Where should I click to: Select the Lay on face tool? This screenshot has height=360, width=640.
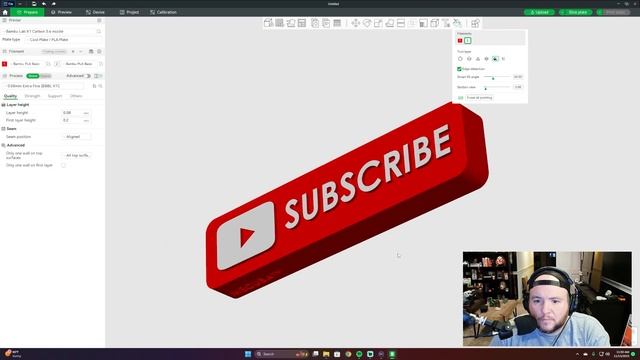point(390,23)
